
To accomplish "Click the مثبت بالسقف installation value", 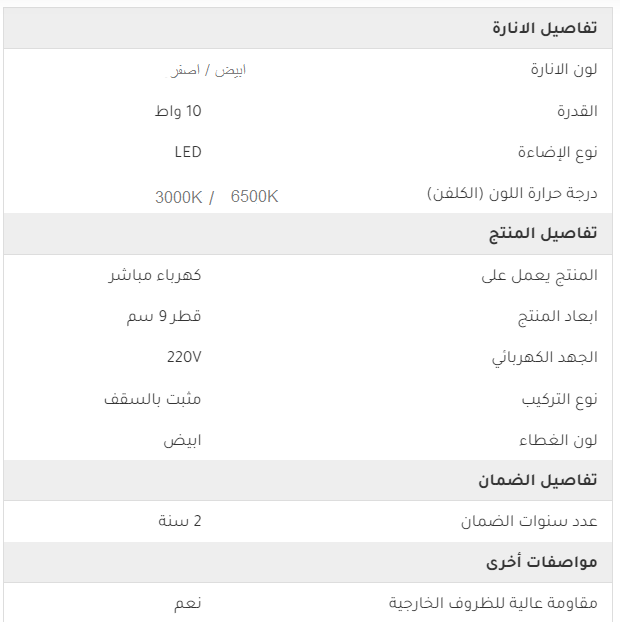I will point(153,399).
